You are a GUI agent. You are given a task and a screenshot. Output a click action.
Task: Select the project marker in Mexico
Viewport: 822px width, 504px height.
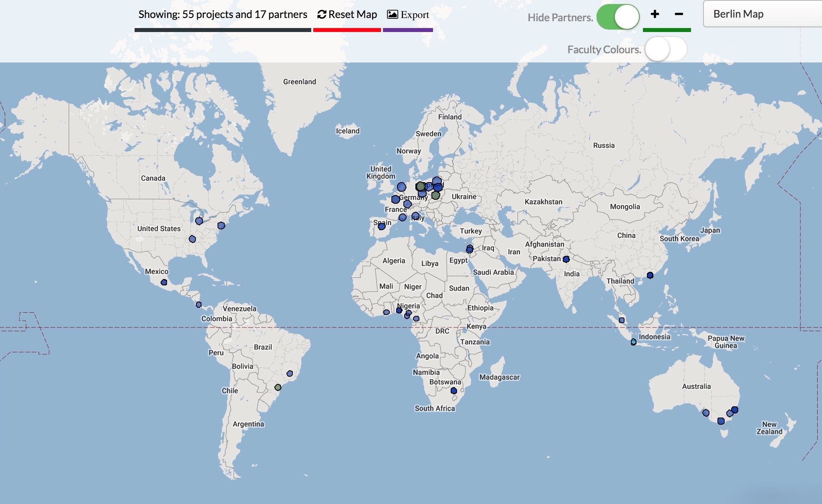click(x=164, y=283)
